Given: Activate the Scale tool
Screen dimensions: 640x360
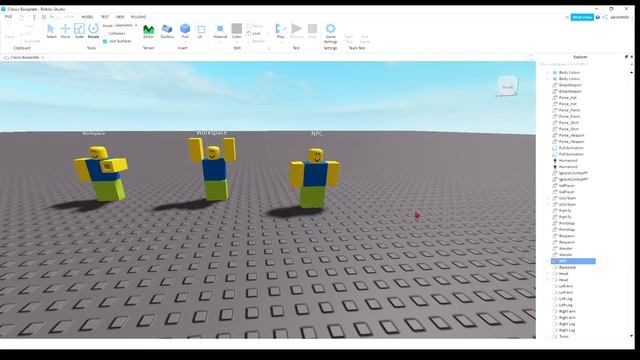Looking at the screenshot, I should point(79,31).
